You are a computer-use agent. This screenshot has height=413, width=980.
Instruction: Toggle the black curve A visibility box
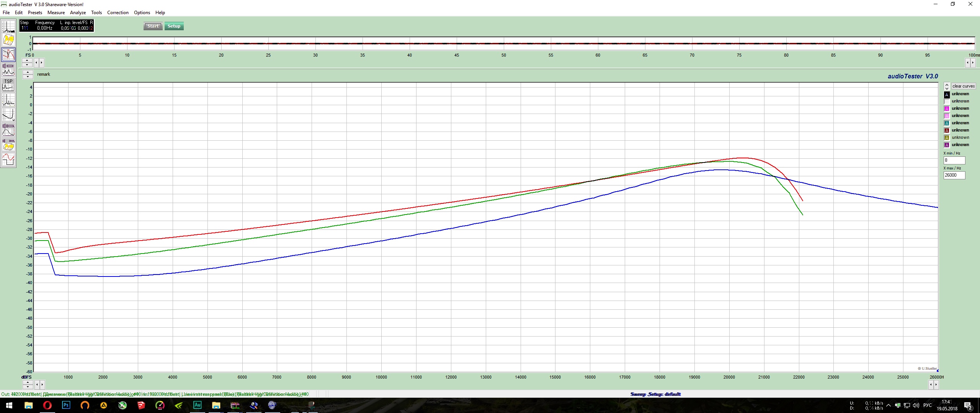pyautogui.click(x=947, y=94)
